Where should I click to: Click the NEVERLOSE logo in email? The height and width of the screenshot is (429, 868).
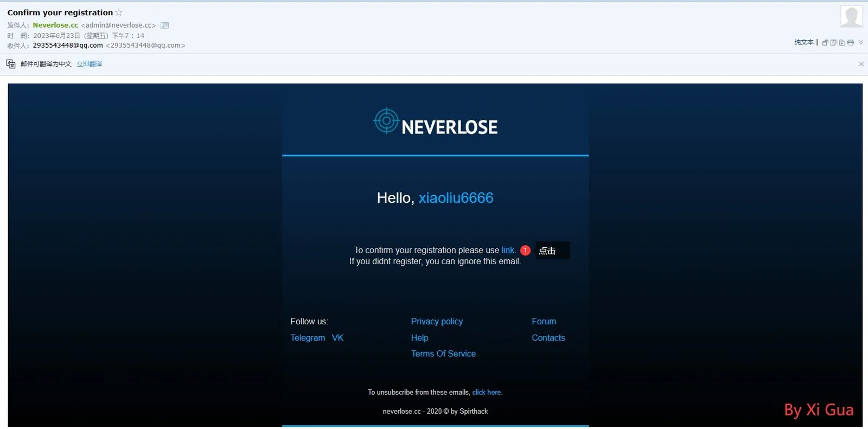click(436, 122)
